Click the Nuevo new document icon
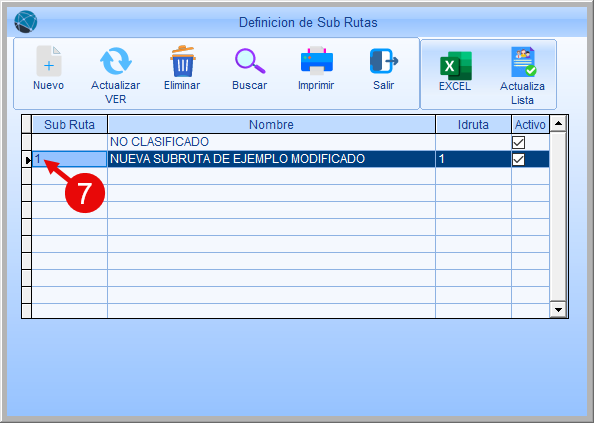Viewport: 594px width, 423px height. (x=48, y=61)
